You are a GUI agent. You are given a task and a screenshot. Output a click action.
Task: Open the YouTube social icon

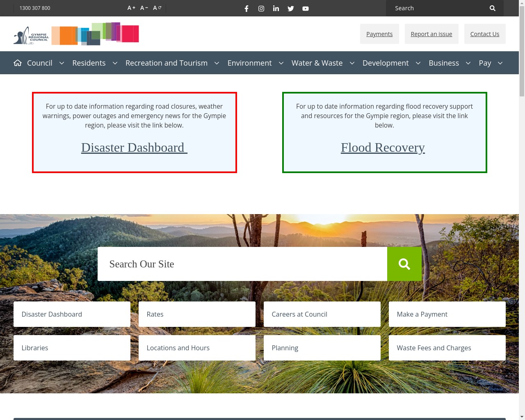[x=306, y=9]
